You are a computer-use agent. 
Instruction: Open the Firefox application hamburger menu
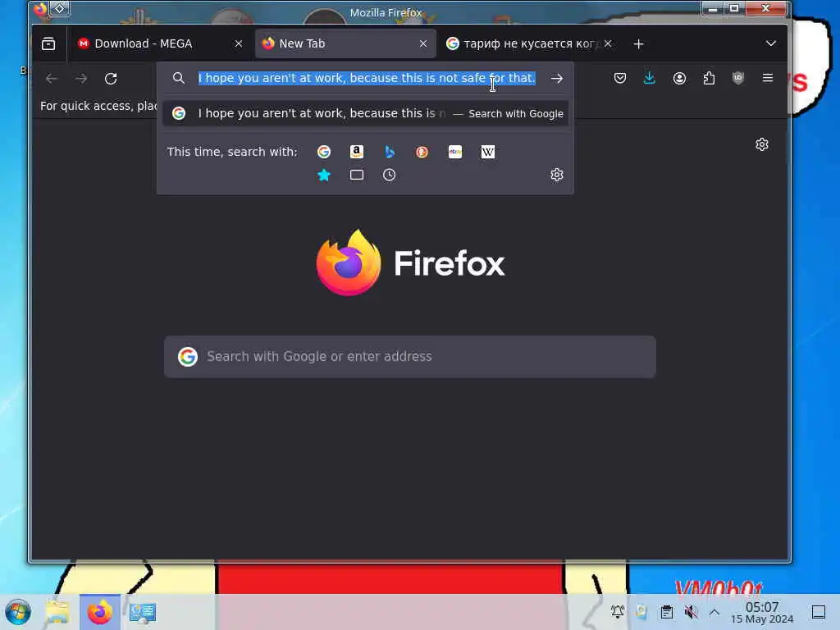(x=768, y=78)
